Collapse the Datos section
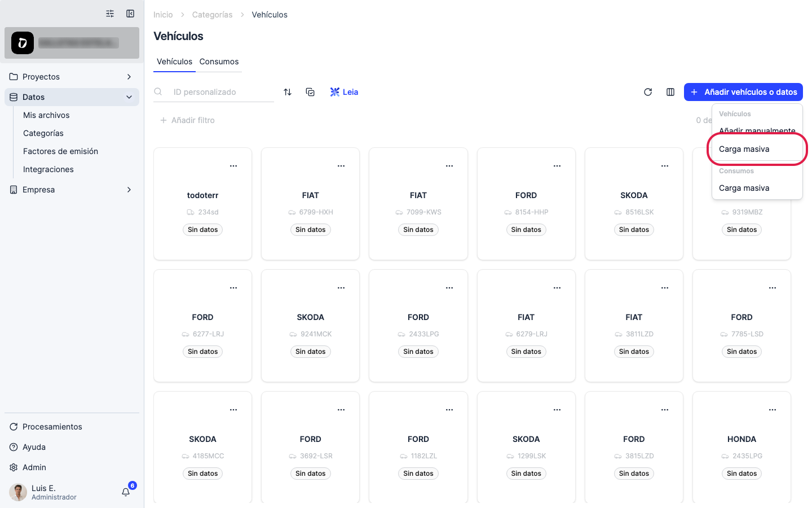The width and height of the screenshot is (812, 508). (72, 97)
